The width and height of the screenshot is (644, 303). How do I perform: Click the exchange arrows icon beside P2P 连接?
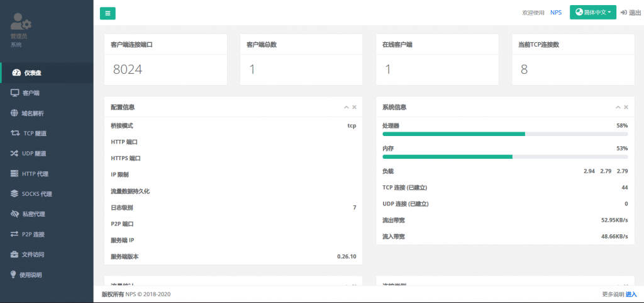[15, 234]
